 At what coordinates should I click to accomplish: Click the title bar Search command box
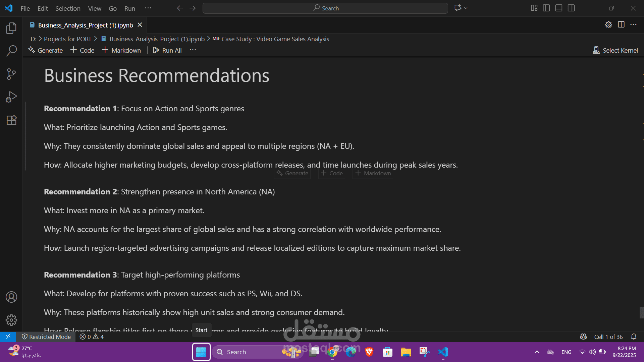coord(325,8)
